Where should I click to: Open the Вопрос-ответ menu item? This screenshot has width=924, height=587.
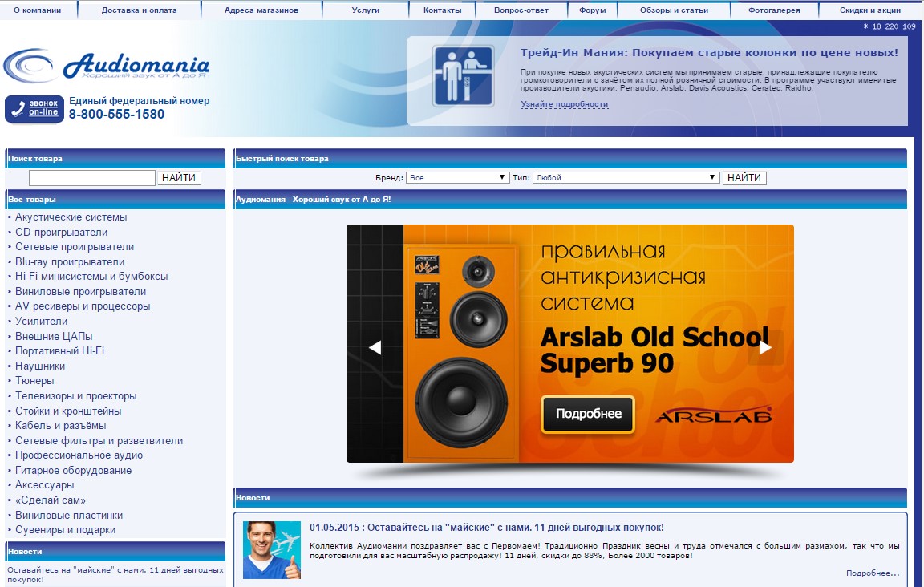point(521,10)
